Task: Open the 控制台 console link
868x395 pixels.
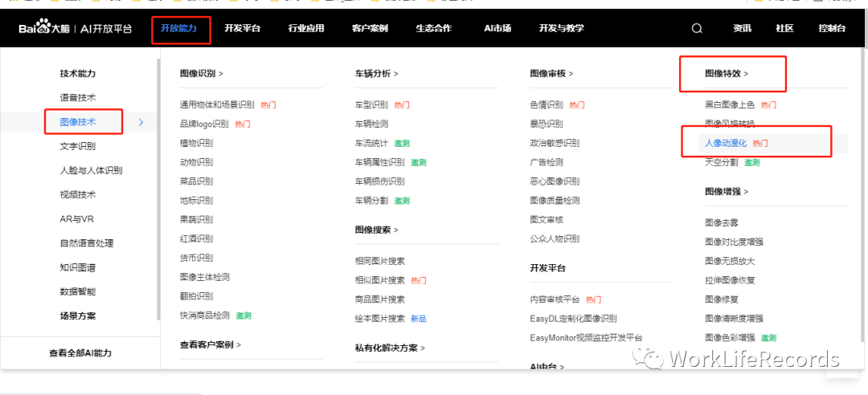Action: tap(832, 29)
